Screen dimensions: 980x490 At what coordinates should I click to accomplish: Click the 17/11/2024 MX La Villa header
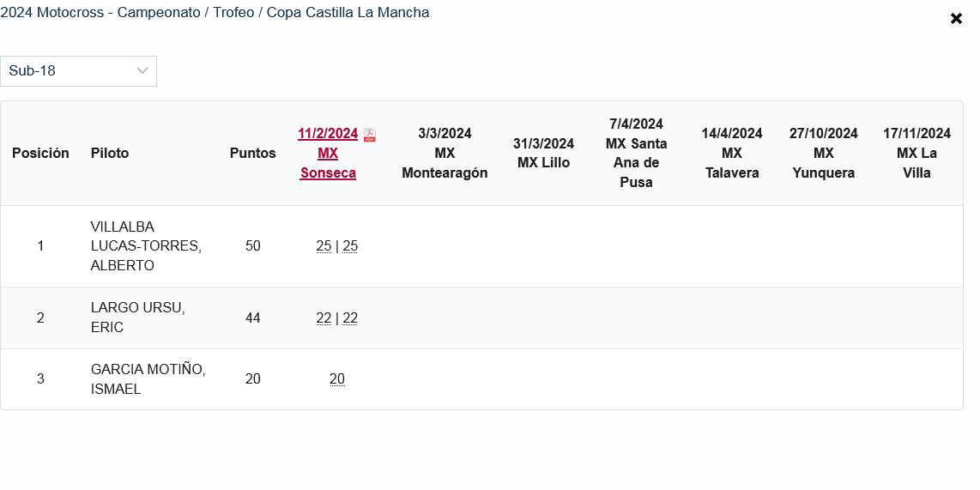pos(916,154)
